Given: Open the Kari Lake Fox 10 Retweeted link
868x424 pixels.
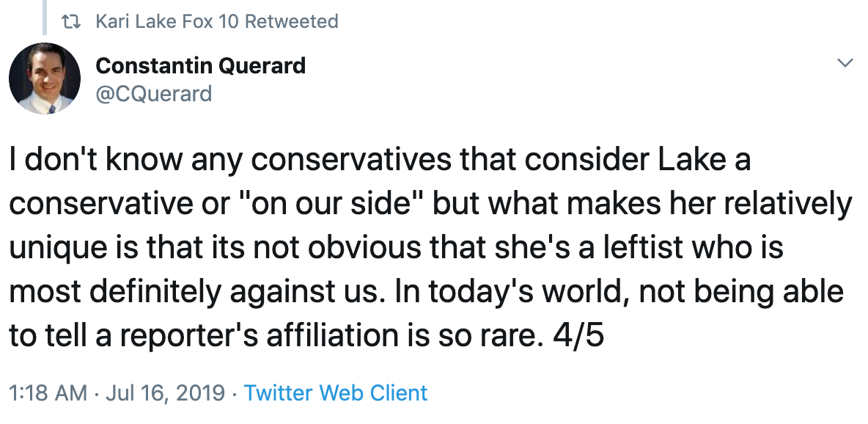Looking at the screenshot, I should point(216,21).
